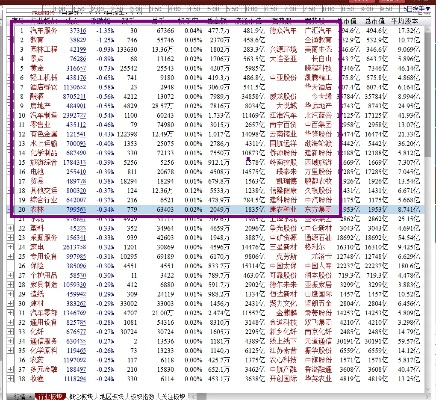The width and height of the screenshot is (436, 400).
Task: Expand row 25 专用设备 sector
Action: click(10, 256)
